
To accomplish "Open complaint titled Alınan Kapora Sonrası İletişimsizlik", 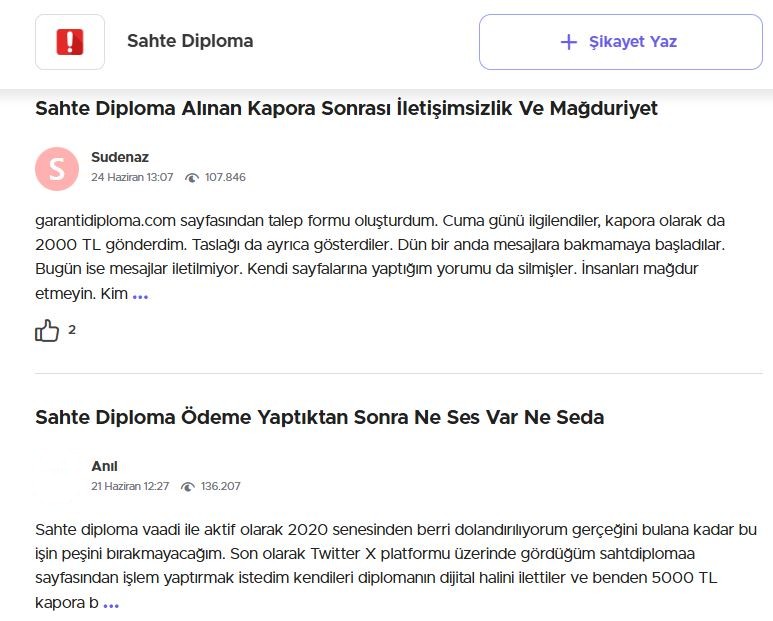I will click(x=346, y=108).
